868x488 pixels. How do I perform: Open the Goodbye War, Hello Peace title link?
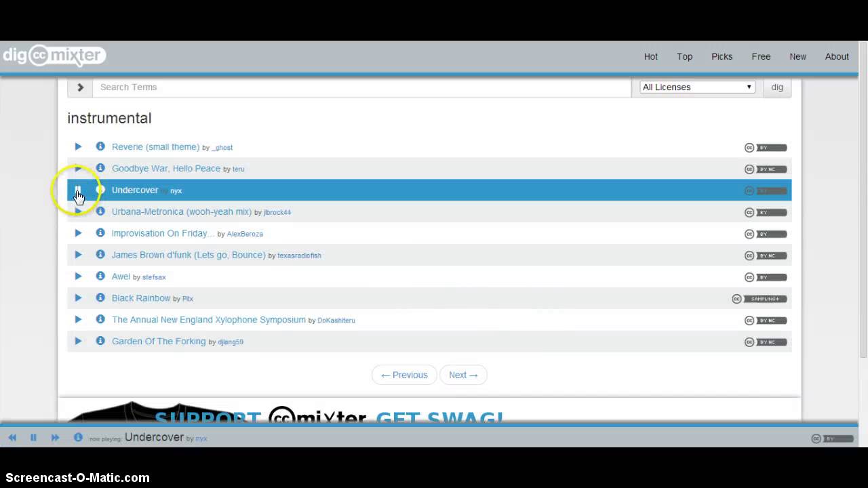[166, 168]
